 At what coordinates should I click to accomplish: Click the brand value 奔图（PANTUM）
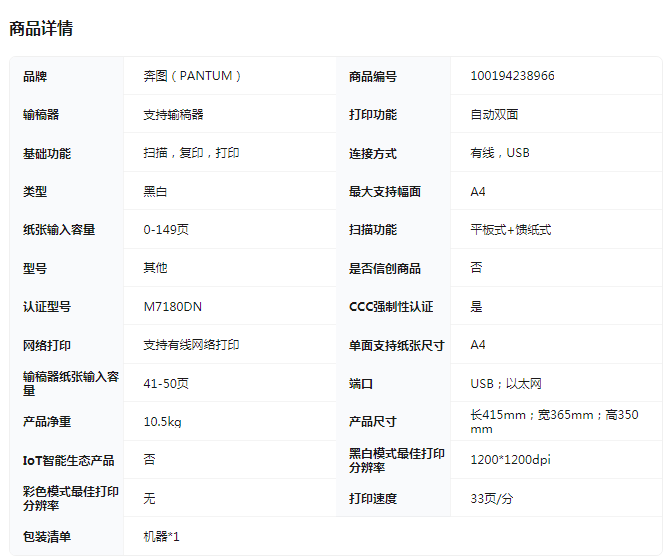coord(192,76)
